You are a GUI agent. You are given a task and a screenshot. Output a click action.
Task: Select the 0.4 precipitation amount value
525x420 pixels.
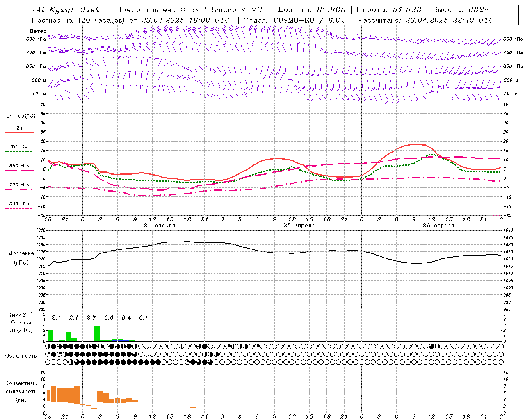coord(126,317)
